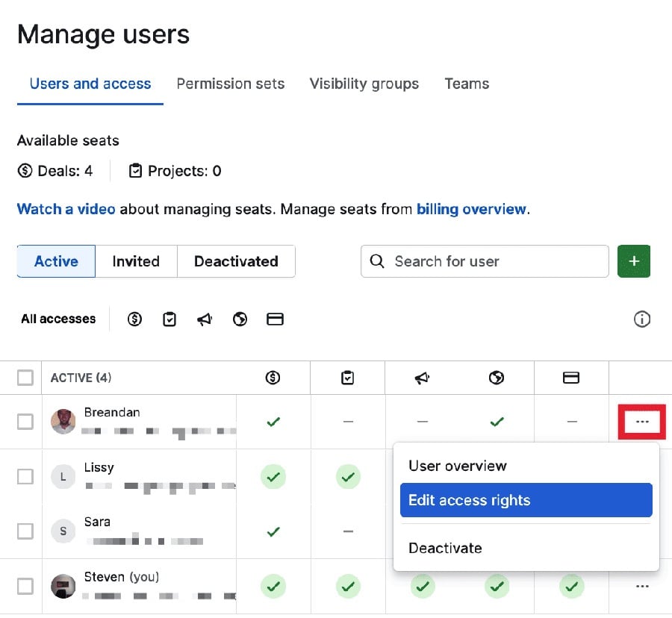Open the actions menu for Steven
Screen dimensions: 672x618
[x=642, y=587]
